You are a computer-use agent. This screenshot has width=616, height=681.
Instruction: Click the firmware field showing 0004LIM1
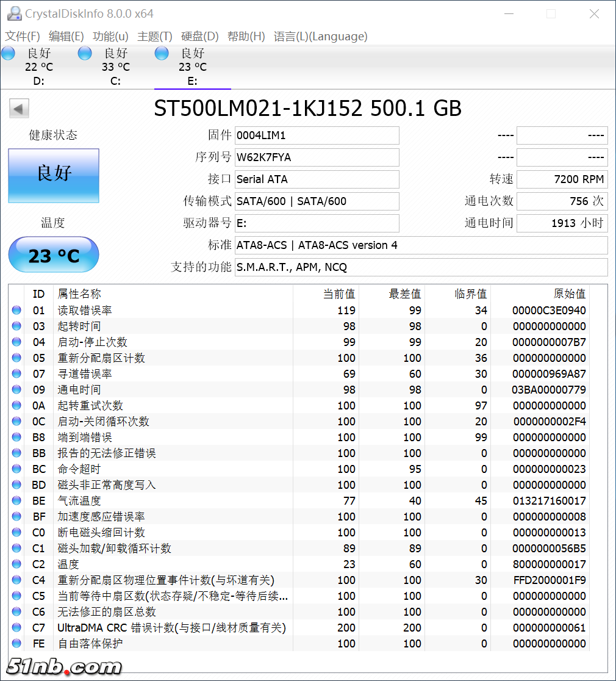[x=317, y=135]
